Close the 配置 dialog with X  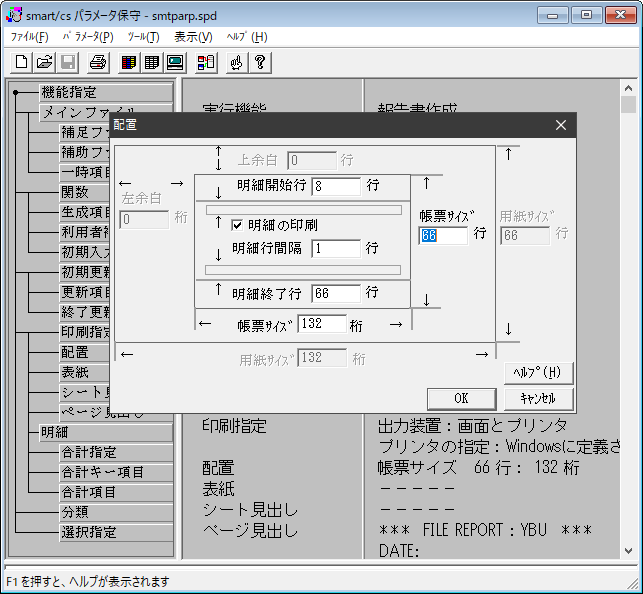(561, 125)
